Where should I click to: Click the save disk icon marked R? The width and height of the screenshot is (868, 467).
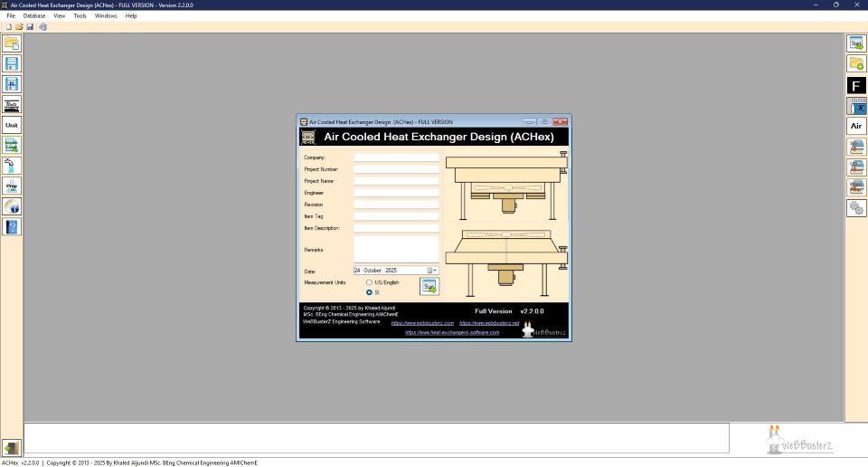click(12, 84)
